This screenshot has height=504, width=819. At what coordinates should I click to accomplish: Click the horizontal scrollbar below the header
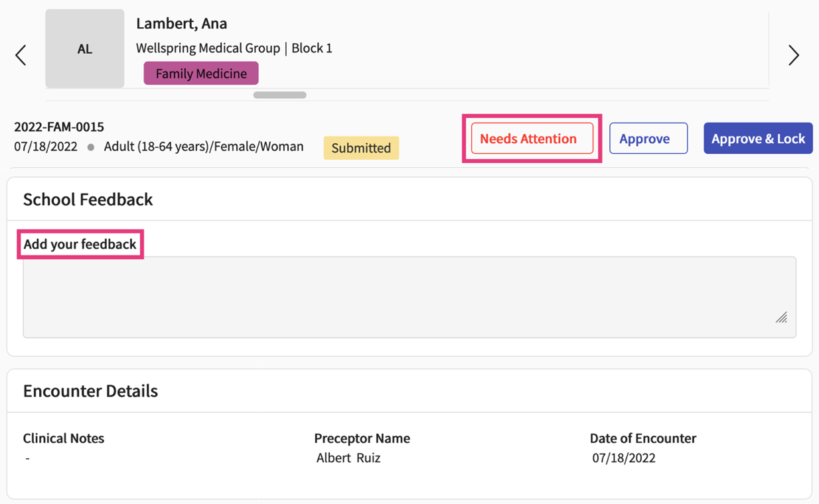click(279, 95)
